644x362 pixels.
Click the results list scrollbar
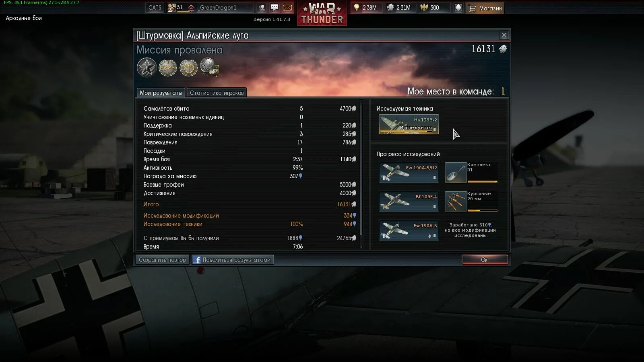(x=361, y=174)
